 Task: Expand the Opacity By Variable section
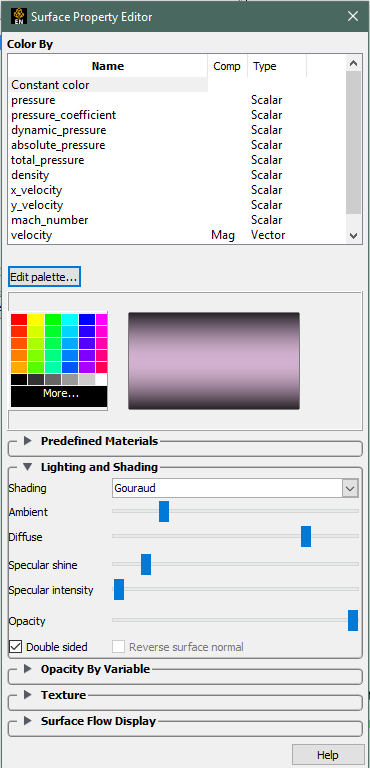(x=27, y=669)
